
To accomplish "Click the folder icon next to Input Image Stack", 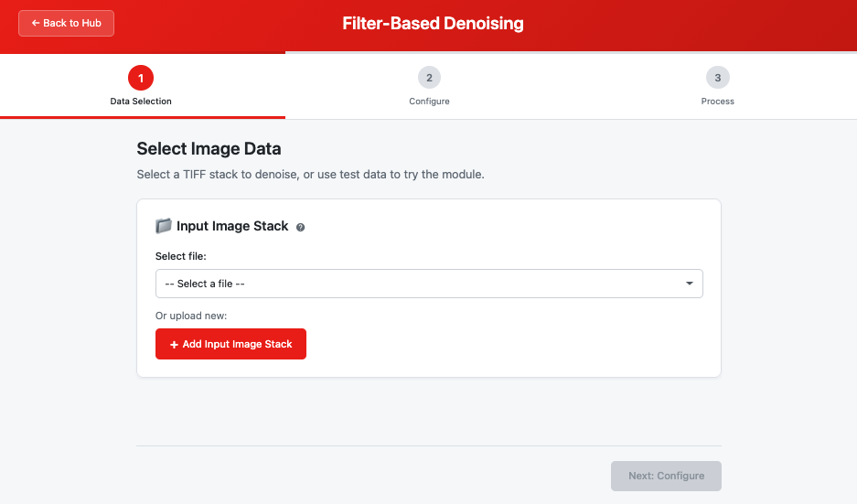I will tap(164, 226).
